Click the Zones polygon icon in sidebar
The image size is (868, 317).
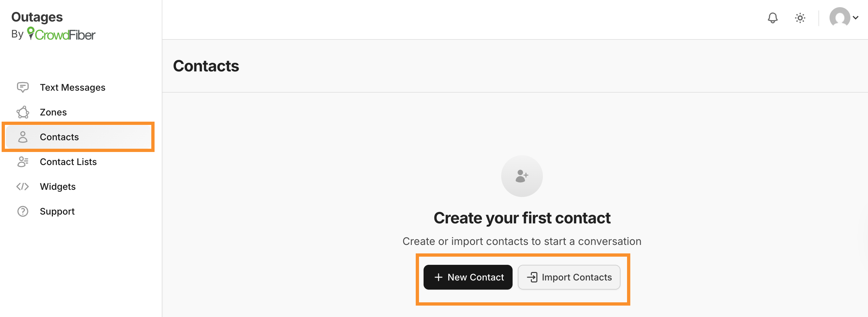tap(22, 112)
